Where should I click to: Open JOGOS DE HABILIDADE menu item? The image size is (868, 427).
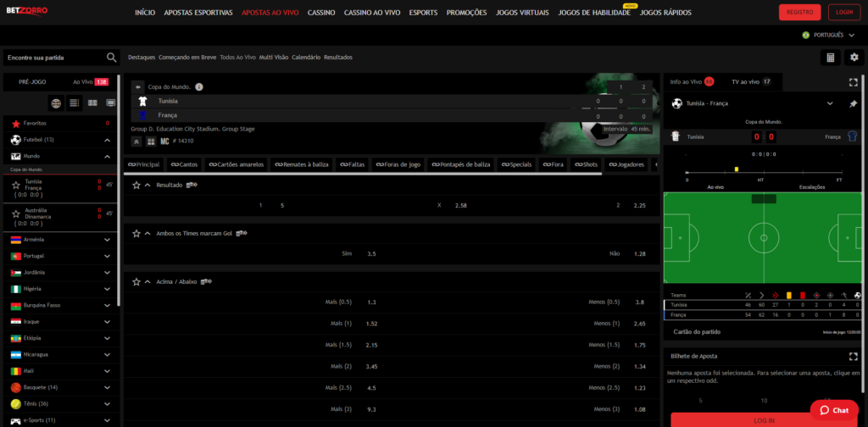594,12
